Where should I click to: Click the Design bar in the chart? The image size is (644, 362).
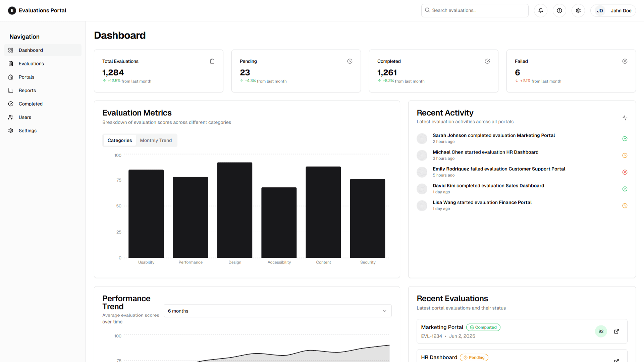(x=235, y=210)
